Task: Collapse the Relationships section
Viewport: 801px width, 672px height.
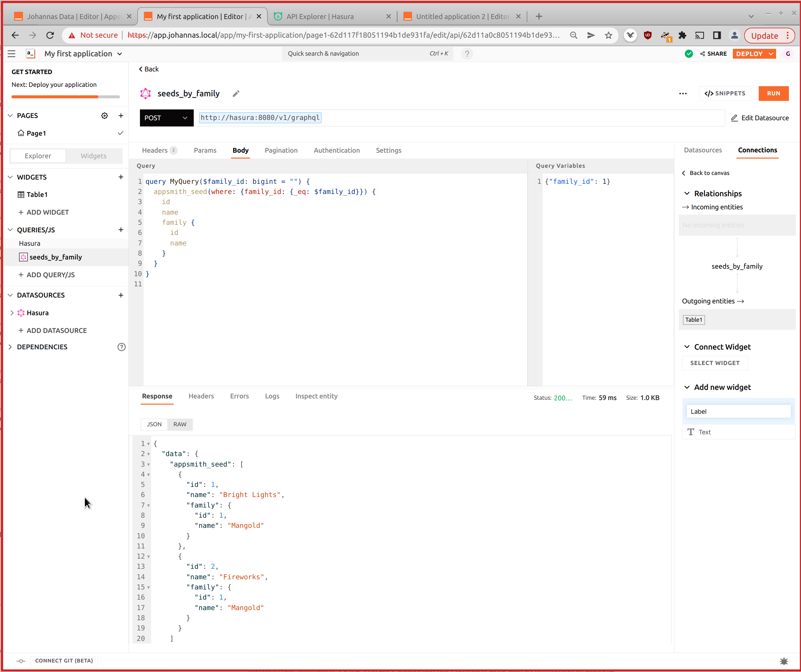Action: point(687,193)
